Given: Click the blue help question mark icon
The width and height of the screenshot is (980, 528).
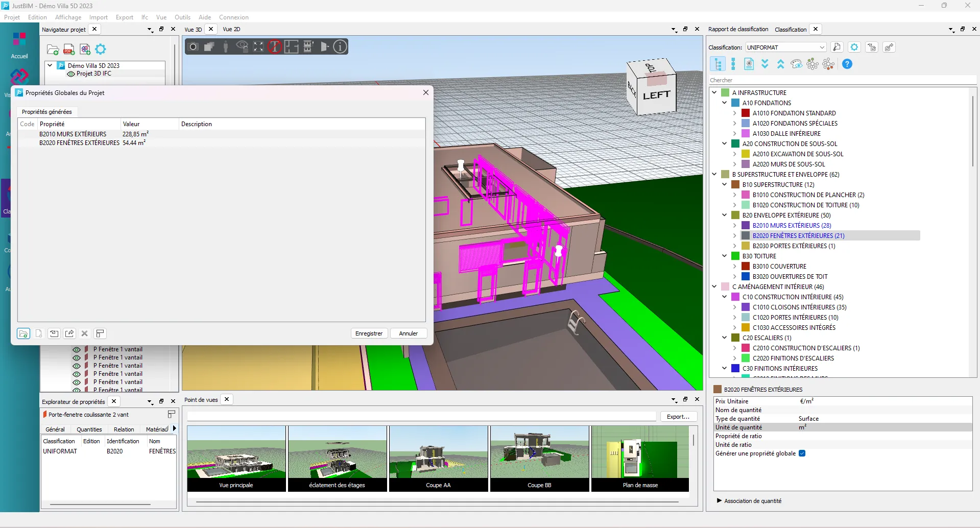Looking at the screenshot, I should tap(847, 64).
